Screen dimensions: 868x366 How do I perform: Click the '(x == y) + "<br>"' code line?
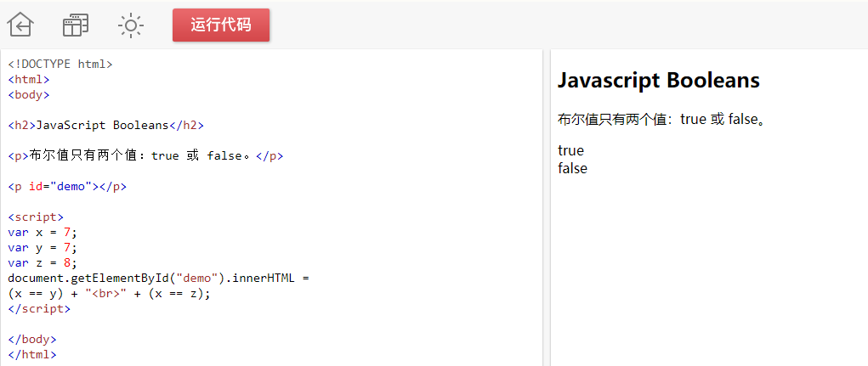point(110,294)
